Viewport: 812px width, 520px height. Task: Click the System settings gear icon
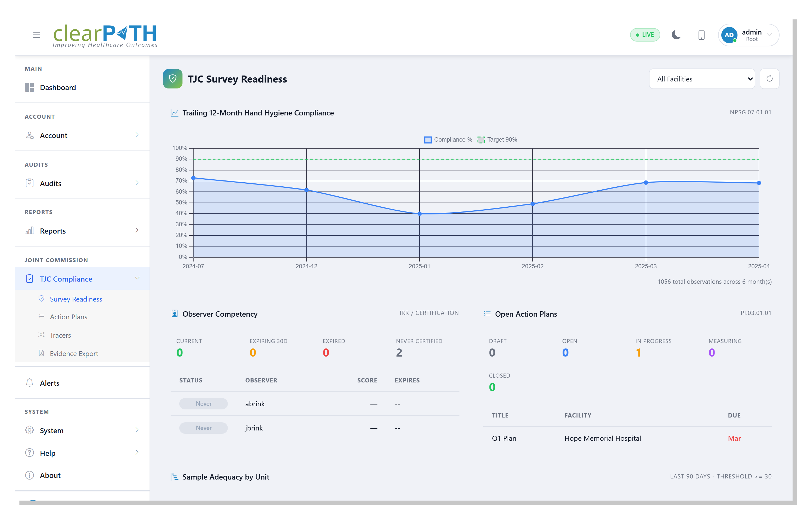[x=29, y=430]
